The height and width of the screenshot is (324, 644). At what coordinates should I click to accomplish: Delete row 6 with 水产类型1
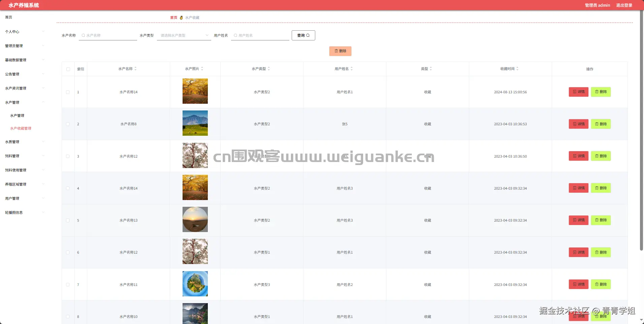pyautogui.click(x=601, y=252)
